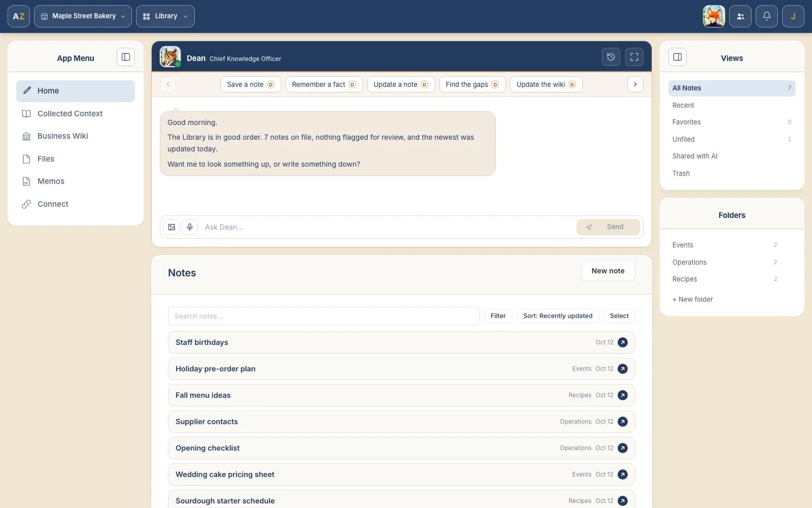Image resolution: width=812 pixels, height=508 pixels.
Task: Go to Home in App Menu
Action: (x=76, y=91)
